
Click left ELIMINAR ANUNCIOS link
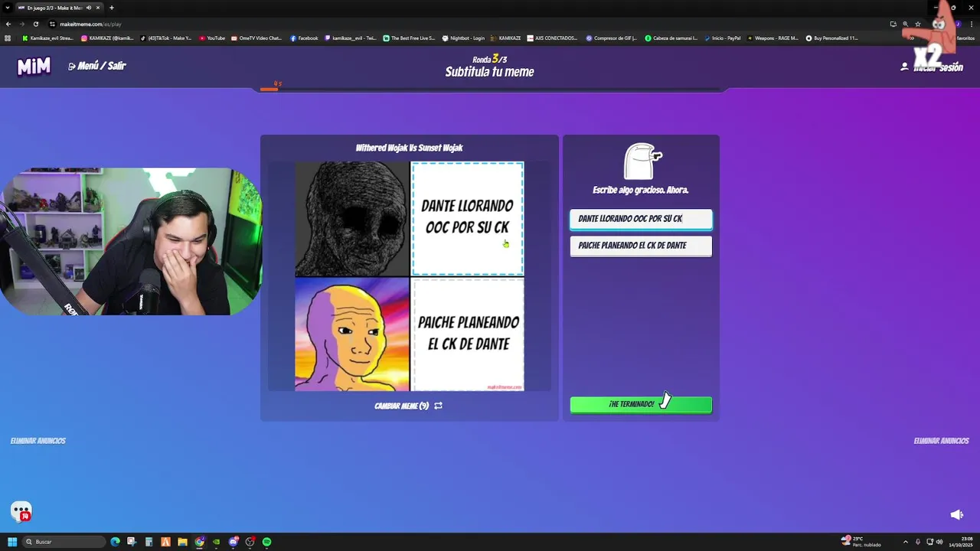pos(38,441)
